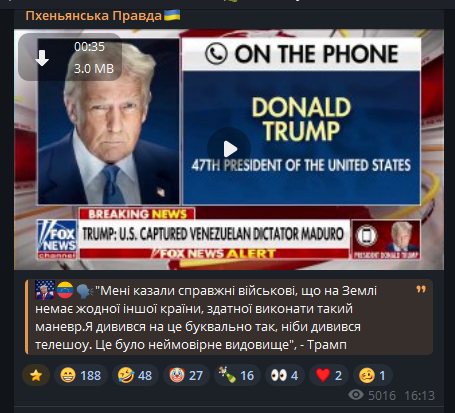Click the 16:13 message timestamp
The height and width of the screenshot is (413, 455).
(x=419, y=396)
